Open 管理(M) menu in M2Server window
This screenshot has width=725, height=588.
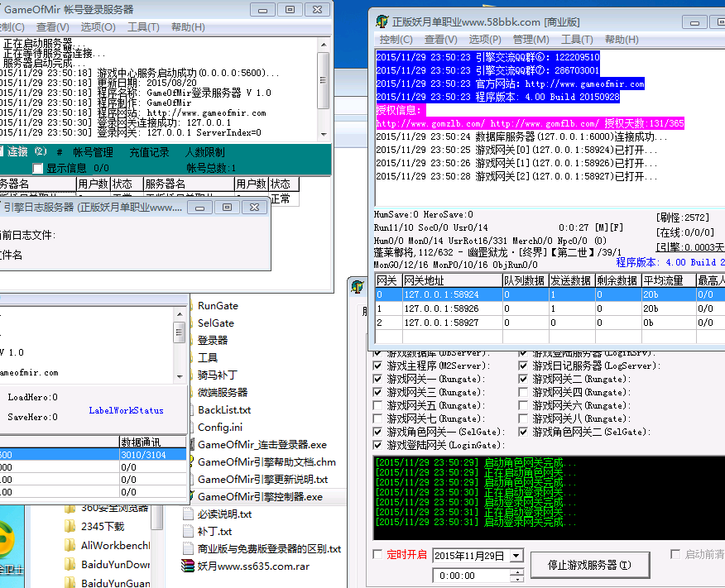[531, 40]
